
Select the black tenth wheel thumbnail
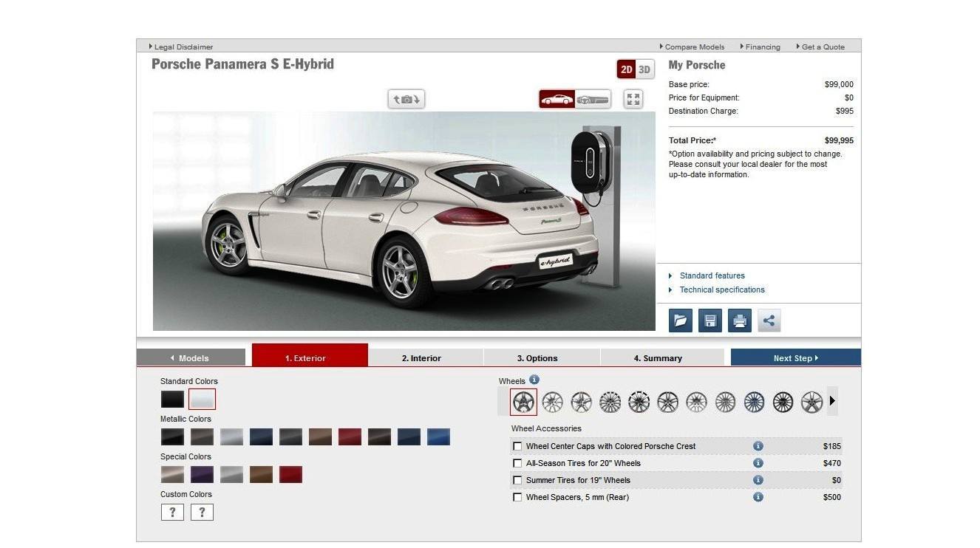tap(783, 402)
